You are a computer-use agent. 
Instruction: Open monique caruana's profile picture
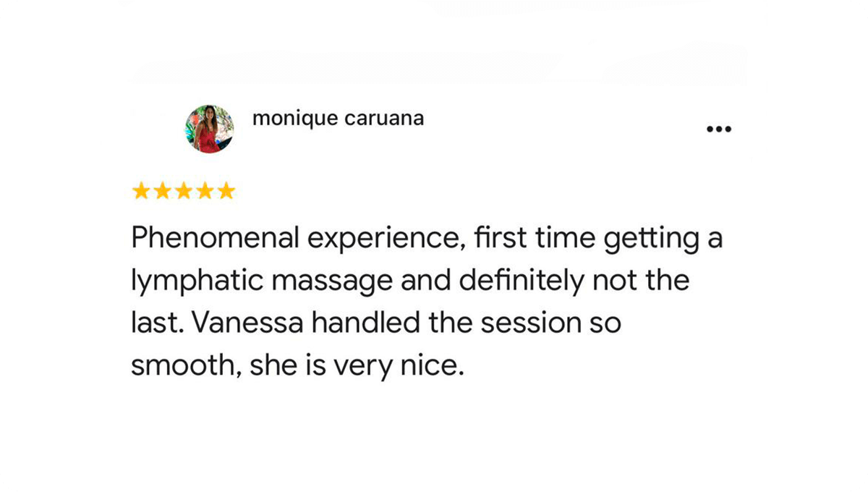(x=210, y=129)
